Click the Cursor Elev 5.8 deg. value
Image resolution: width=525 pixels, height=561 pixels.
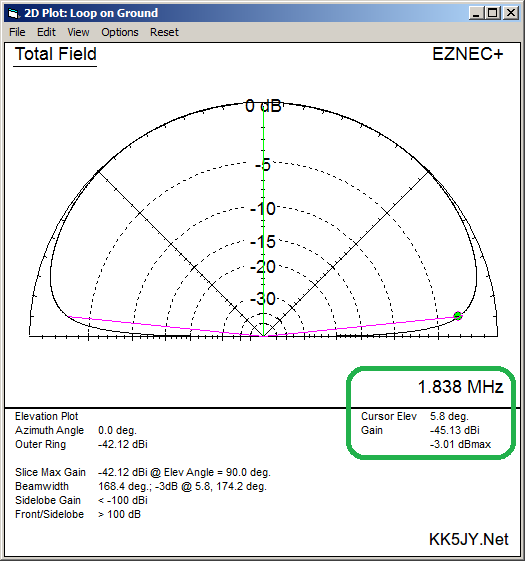(449, 416)
